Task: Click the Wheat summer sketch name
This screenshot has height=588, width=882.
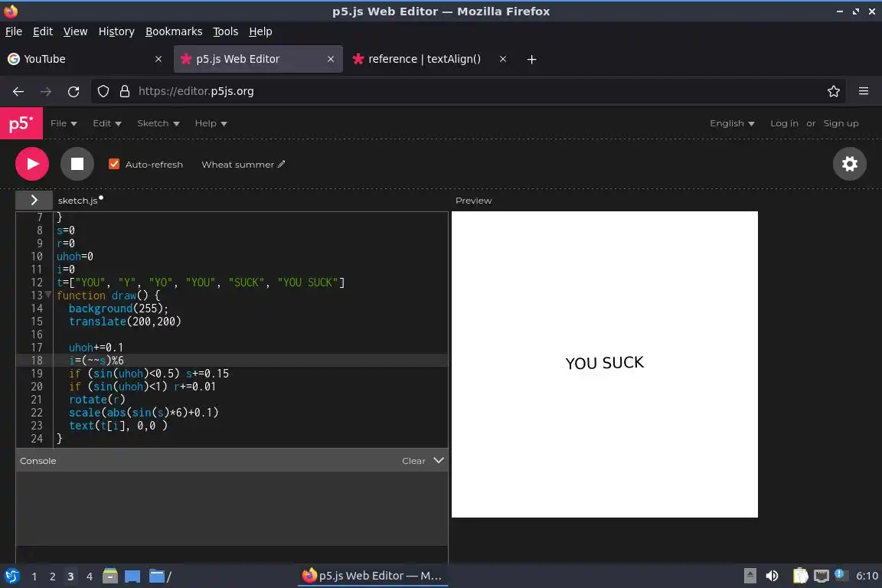Action: pos(237,165)
